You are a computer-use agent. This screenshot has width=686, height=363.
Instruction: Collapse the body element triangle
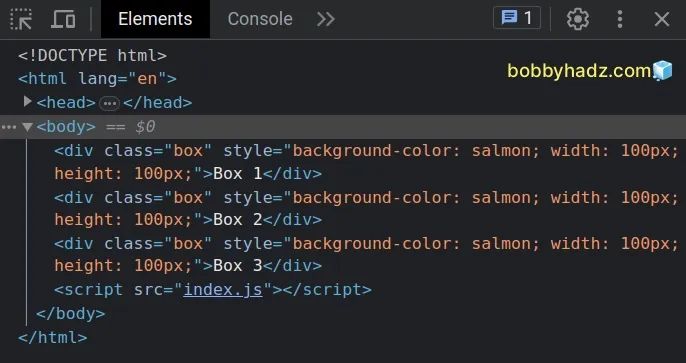coord(27,127)
